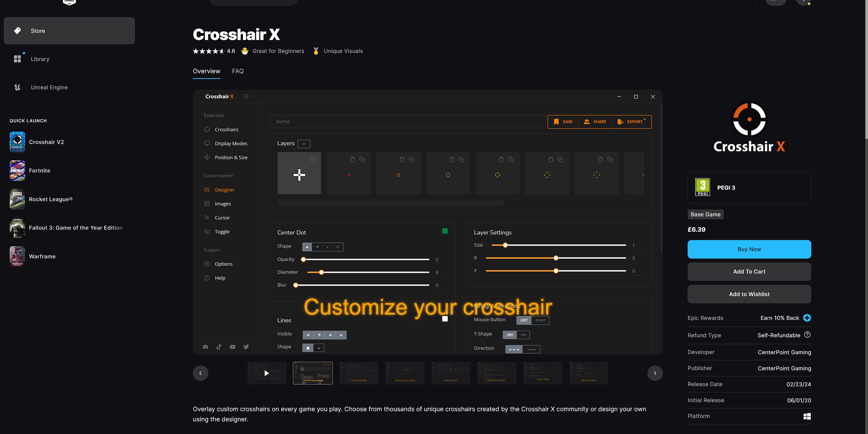The image size is (868, 434).
Task: Go to previous media with left arrow
Action: pos(200,373)
